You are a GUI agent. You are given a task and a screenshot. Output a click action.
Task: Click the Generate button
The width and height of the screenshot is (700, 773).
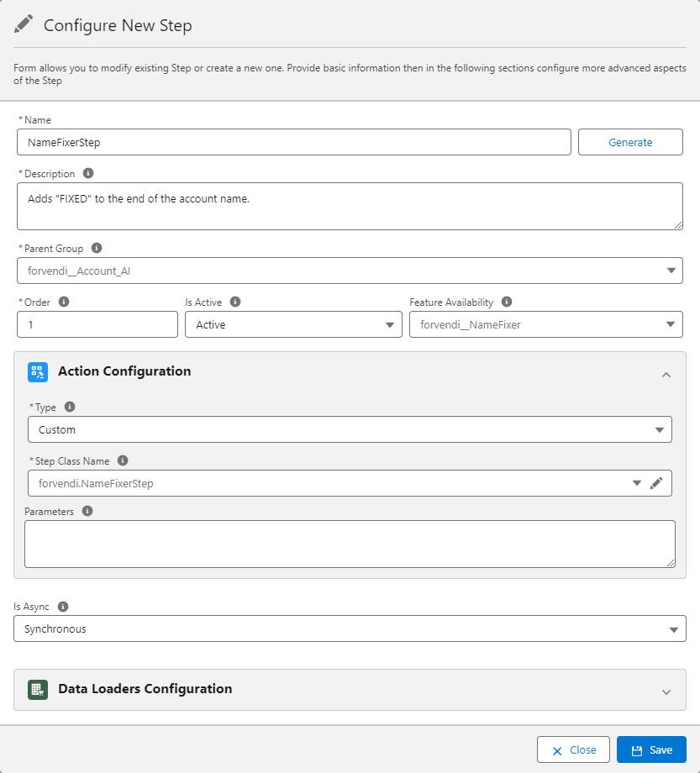click(x=630, y=142)
